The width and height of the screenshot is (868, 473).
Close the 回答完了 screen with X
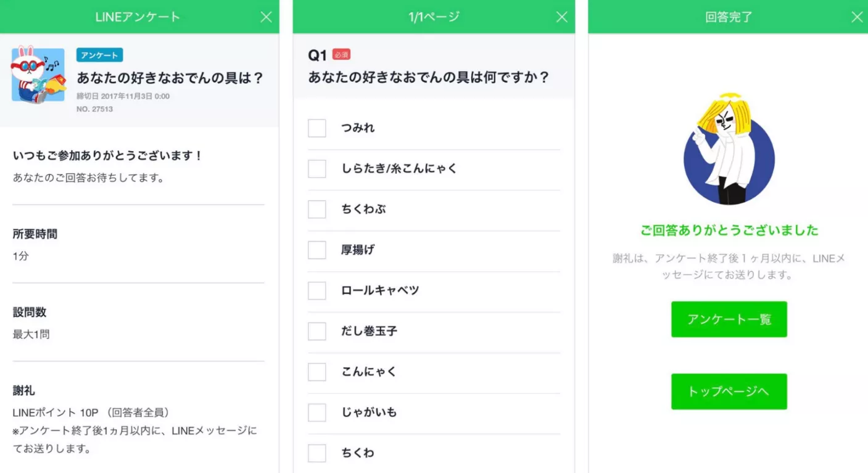[857, 17]
